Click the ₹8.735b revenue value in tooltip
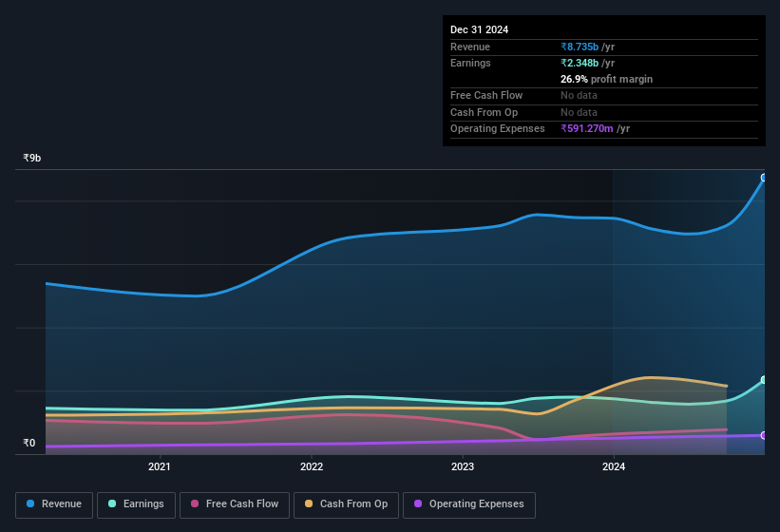The image size is (780, 532). [x=580, y=47]
